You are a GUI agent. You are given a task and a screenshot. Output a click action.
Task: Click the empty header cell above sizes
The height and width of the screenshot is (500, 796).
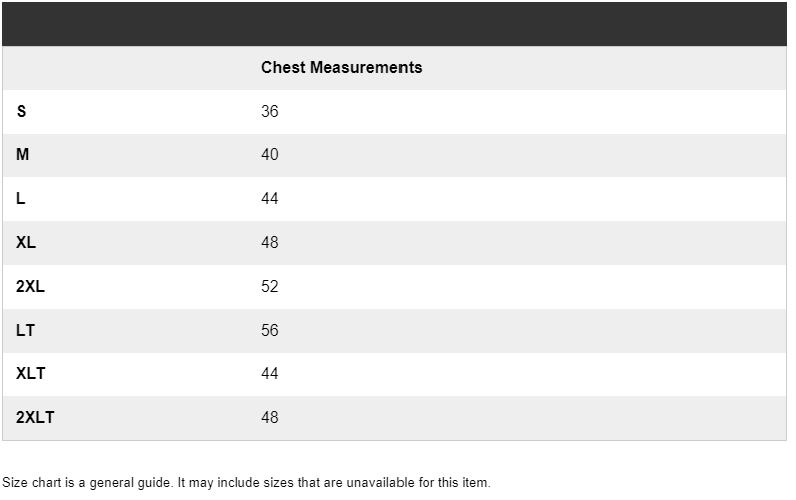(x=131, y=68)
